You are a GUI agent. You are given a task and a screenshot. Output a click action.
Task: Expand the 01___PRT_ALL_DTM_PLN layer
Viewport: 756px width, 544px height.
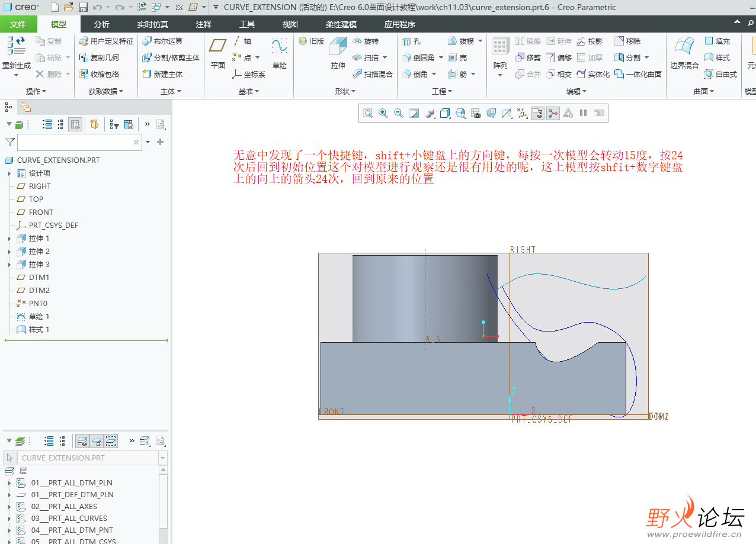[9, 483]
